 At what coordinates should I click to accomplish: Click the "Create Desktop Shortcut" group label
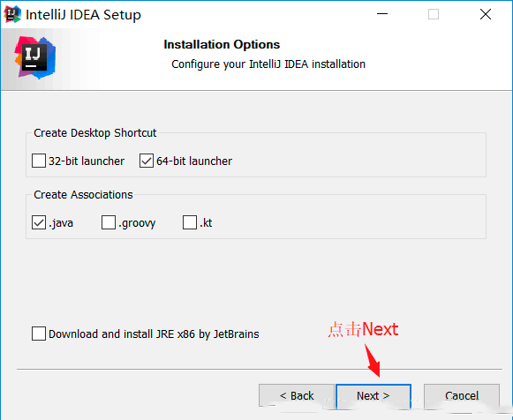click(95, 133)
